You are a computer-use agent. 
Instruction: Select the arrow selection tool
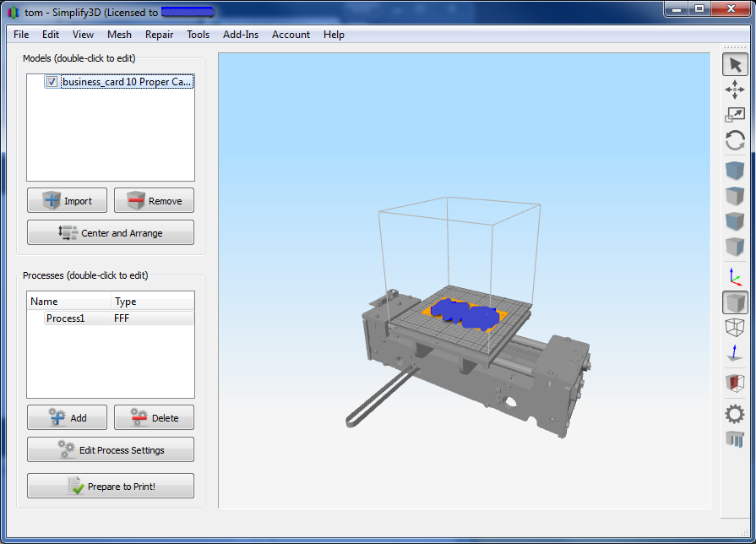(x=735, y=65)
